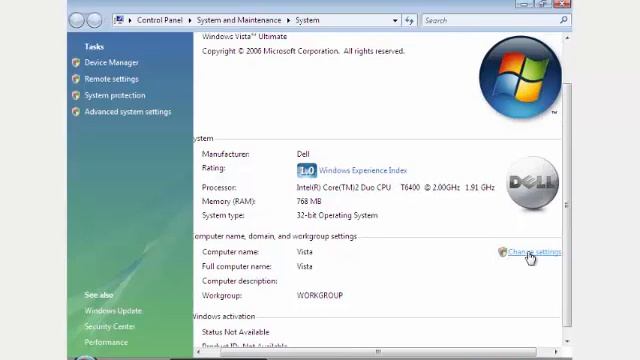Select System and Maintenance breadcrumb
The image size is (640, 360).
tap(239, 20)
